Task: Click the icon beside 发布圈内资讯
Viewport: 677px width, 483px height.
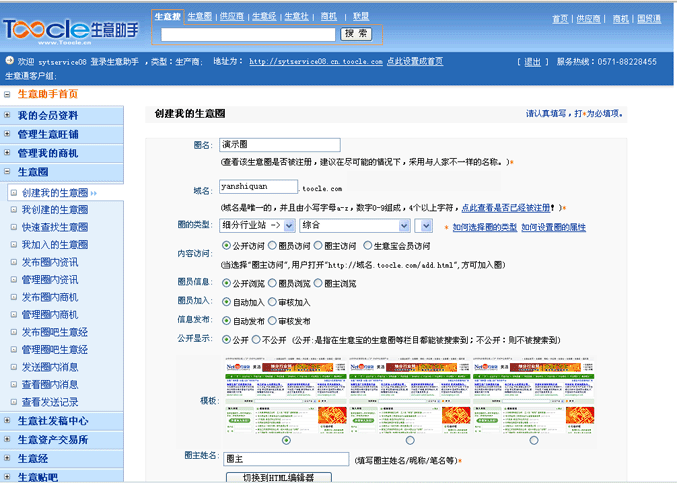Action: (x=14, y=262)
